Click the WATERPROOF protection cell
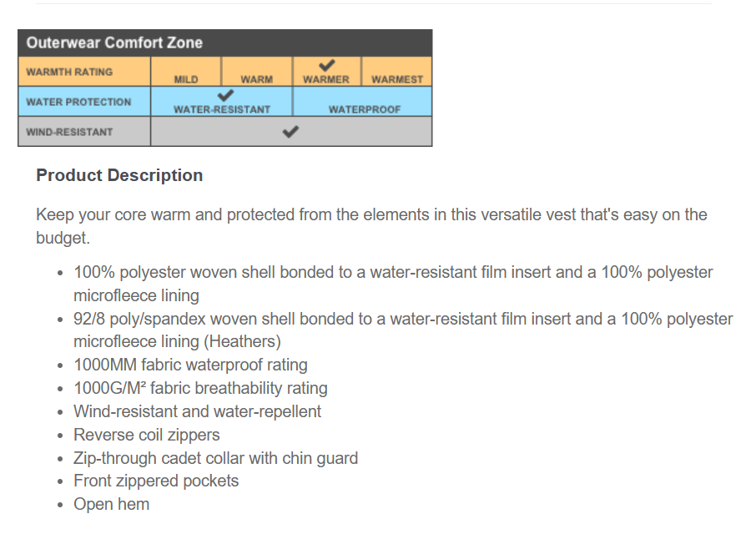756x534 pixels. [x=364, y=109]
